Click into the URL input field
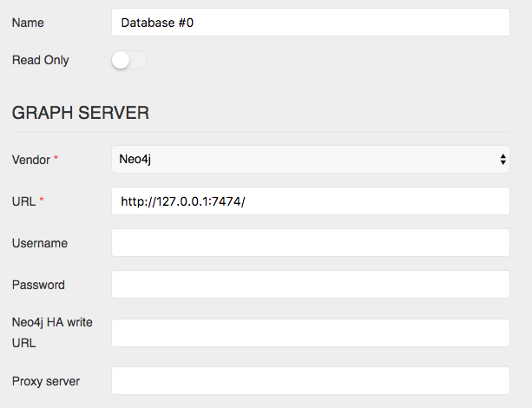The height and width of the screenshot is (408, 532). click(x=311, y=201)
